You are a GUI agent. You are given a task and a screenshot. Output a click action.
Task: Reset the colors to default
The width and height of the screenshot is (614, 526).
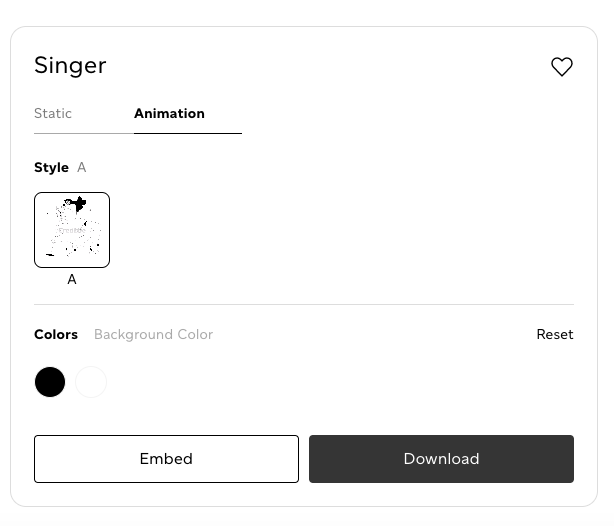[555, 335]
